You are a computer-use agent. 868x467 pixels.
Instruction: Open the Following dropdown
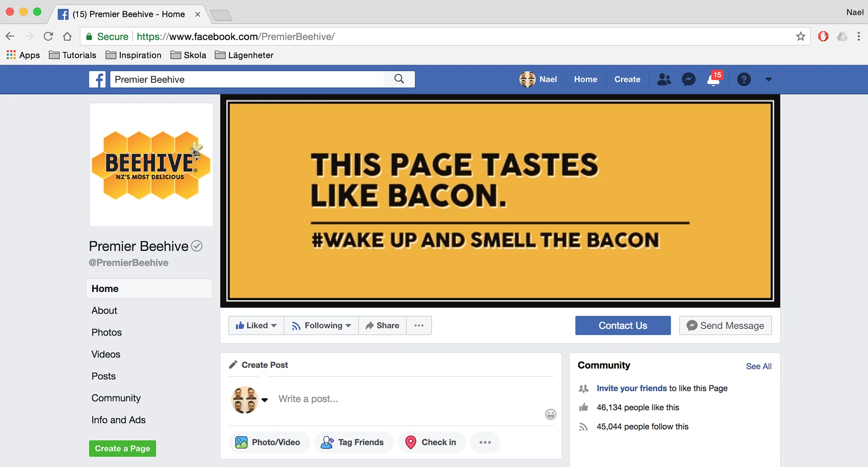click(321, 325)
